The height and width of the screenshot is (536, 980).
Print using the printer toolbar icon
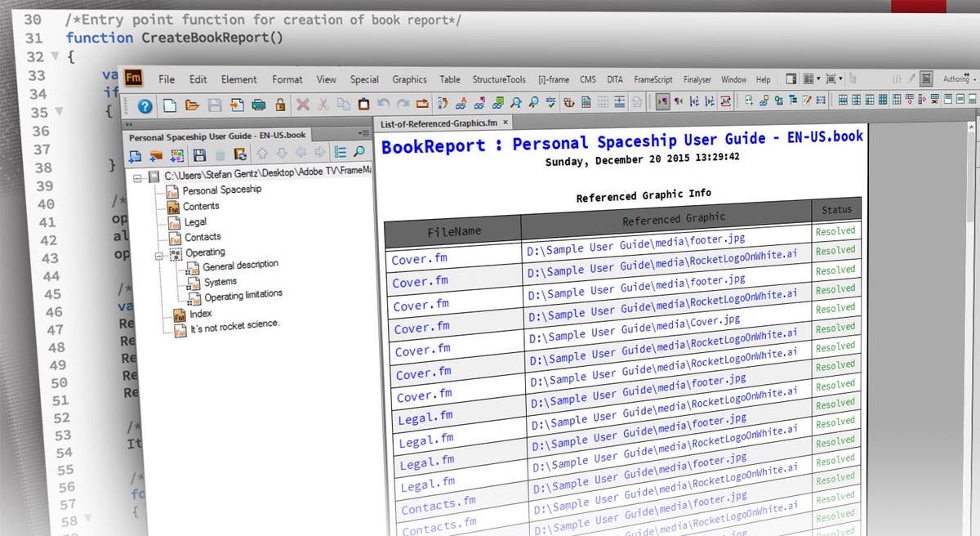click(x=258, y=106)
